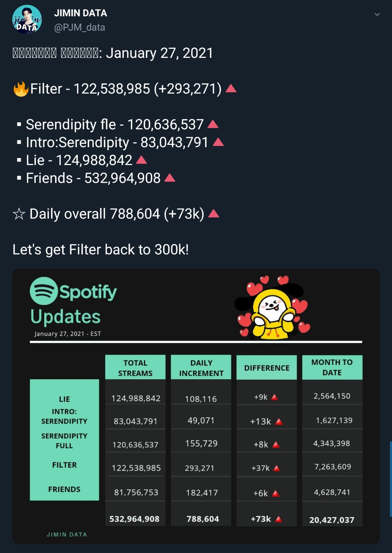Click the red triangle after Friends count
This screenshot has width=392, height=553.
pyautogui.click(x=170, y=178)
